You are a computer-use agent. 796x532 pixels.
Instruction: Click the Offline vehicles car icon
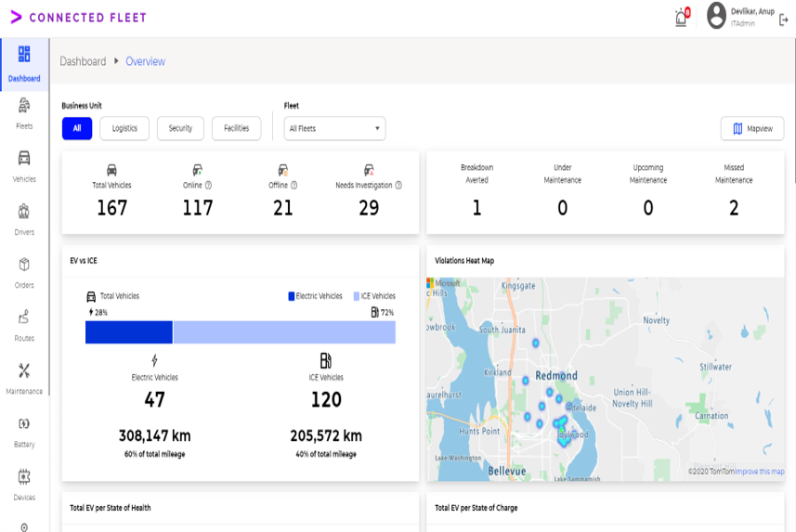coord(283,170)
